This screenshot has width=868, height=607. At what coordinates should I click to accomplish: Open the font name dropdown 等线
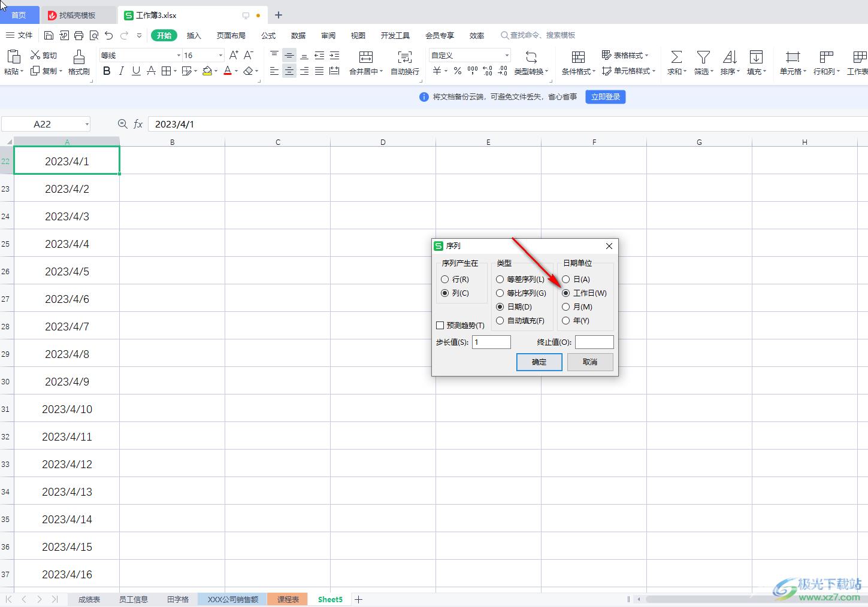[x=179, y=55]
